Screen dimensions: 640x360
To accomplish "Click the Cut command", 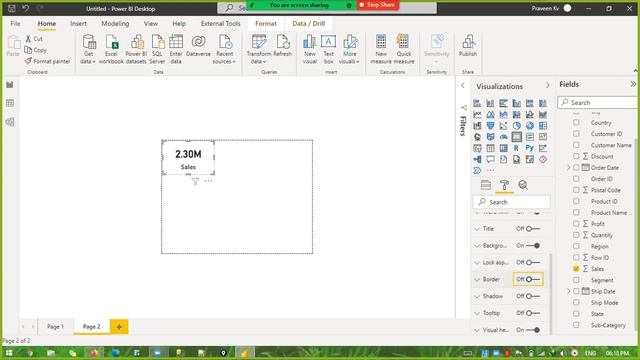I will point(34,39).
